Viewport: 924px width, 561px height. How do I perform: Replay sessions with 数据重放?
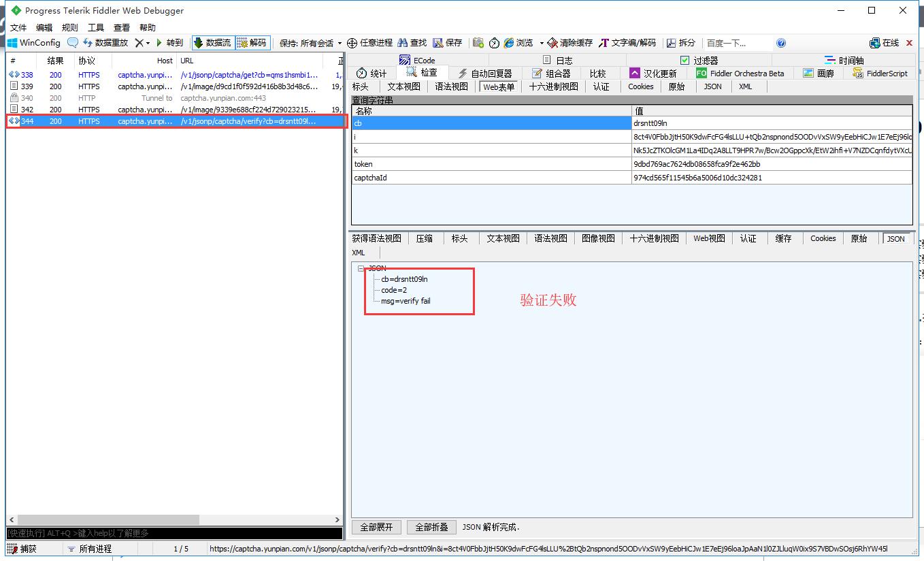[105, 43]
